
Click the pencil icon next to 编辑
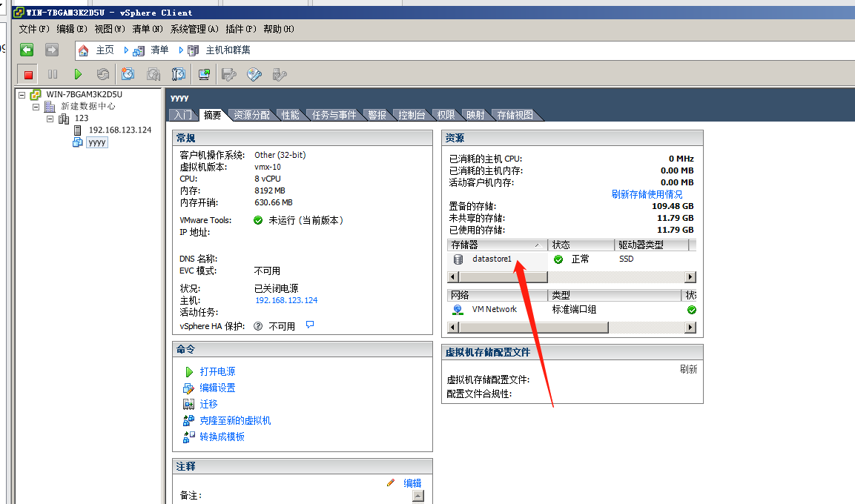click(390, 483)
